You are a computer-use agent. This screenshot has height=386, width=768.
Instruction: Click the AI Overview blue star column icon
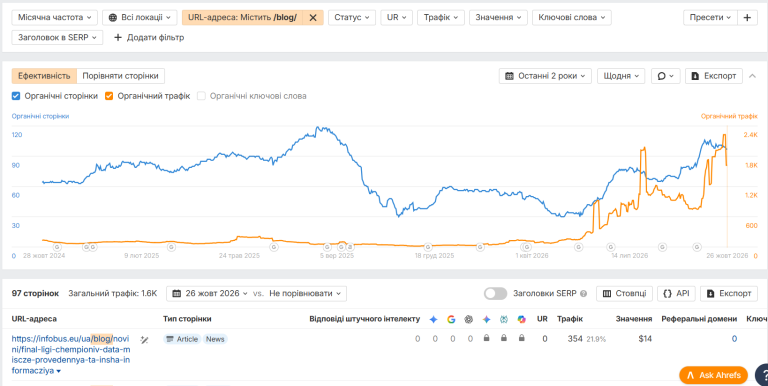(433, 319)
